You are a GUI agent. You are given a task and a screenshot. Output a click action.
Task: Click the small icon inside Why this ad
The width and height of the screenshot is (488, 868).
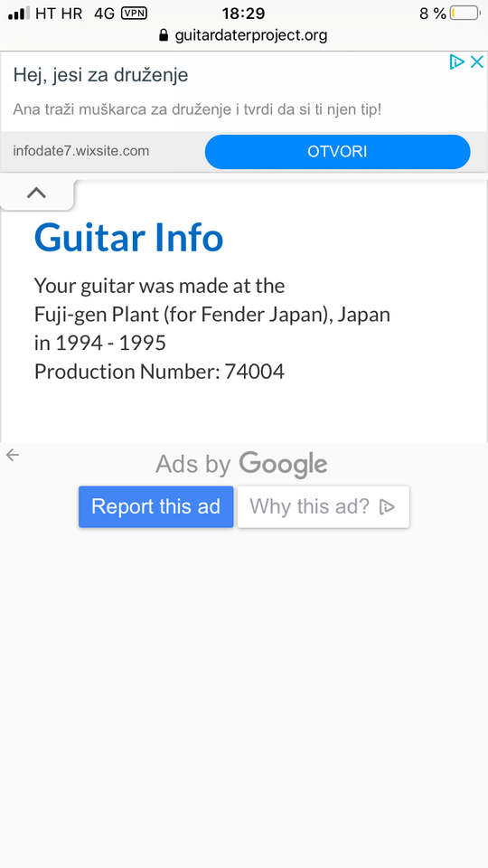pyautogui.click(x=387, y=506)
